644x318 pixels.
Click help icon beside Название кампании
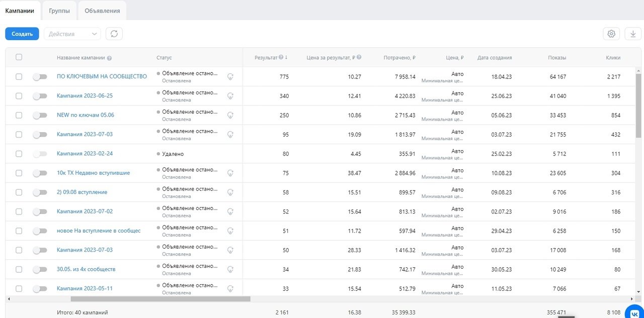click(109, 58)
